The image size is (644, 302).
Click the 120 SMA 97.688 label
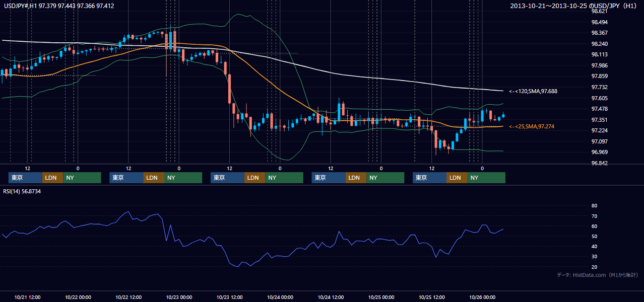533,91
